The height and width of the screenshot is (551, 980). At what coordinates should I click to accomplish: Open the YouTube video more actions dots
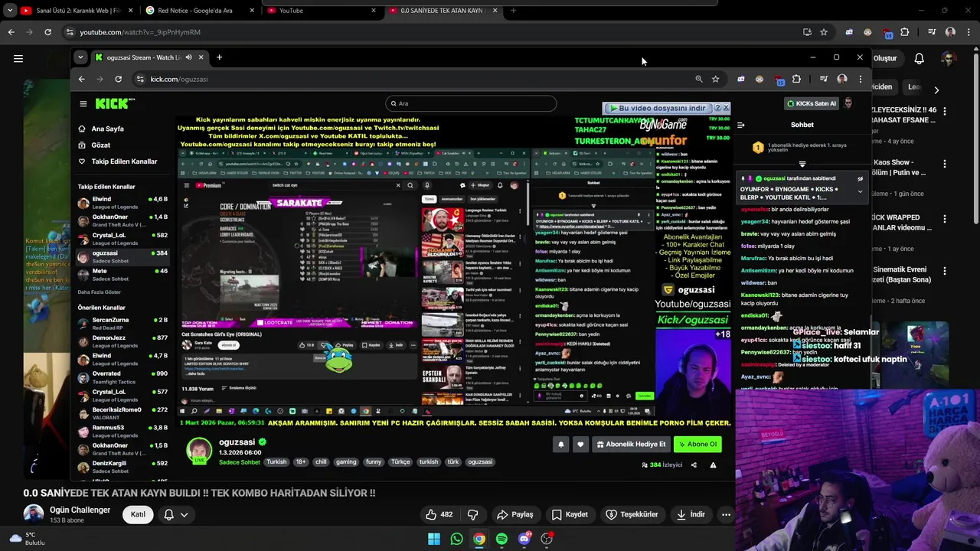tap(726, 514)
